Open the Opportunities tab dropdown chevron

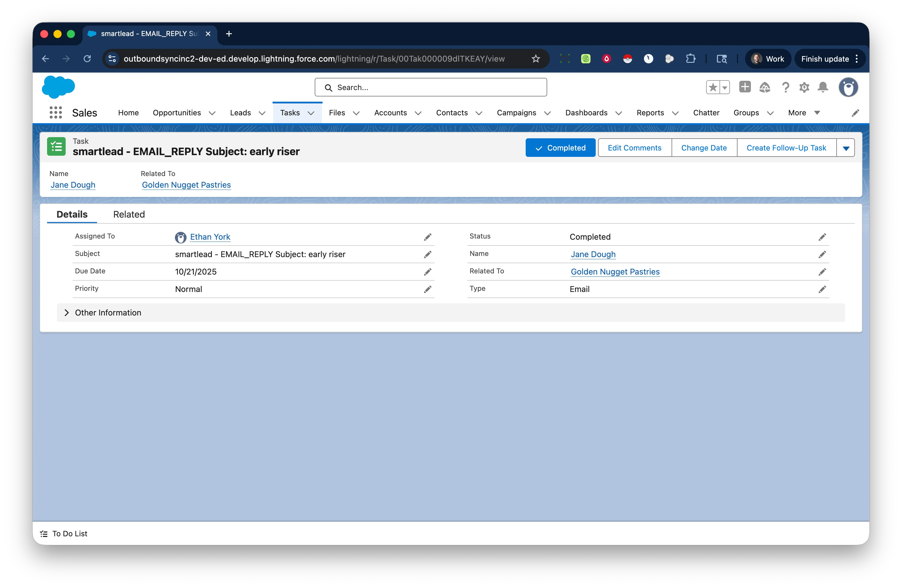coord(212,113)
